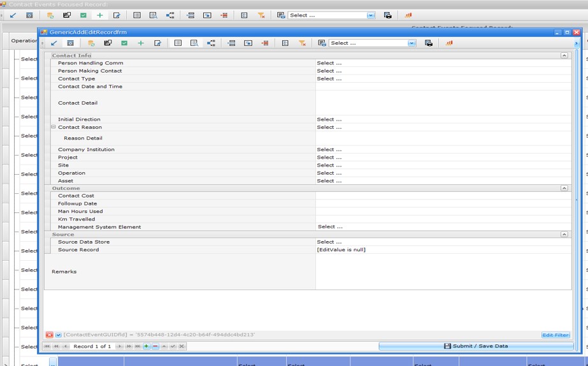Collapse the Contact Info section

pyautogui.click(x=564, y=55)
